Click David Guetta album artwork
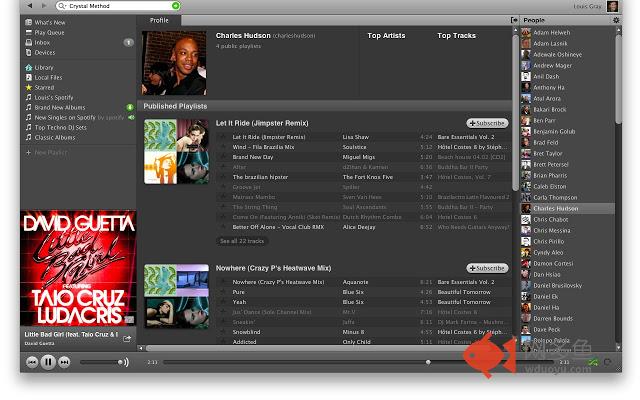This screenshot has height=400, width=640. click(x=78, y=268)
